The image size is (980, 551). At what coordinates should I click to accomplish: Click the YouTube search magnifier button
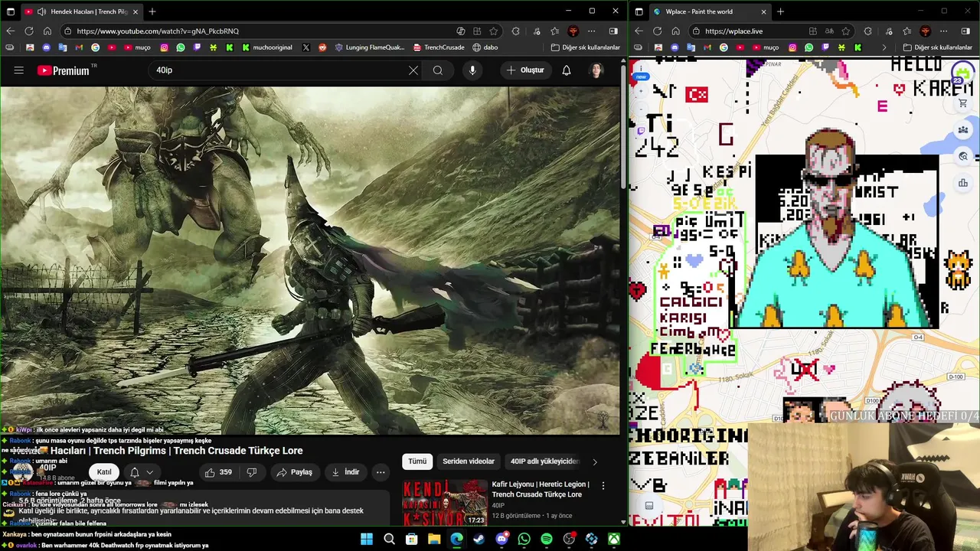[438, 70]
